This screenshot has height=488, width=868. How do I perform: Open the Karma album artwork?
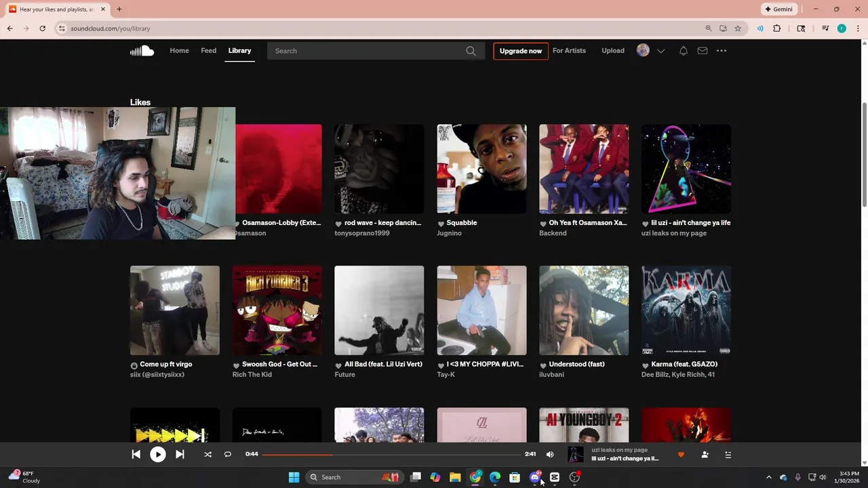[x=686, y=310]
